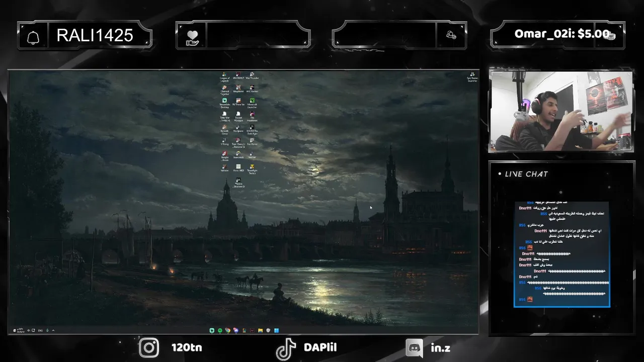This screenshot has width=644, height=362.
Task: Click the in.z Discord handle
Action: 440,347
